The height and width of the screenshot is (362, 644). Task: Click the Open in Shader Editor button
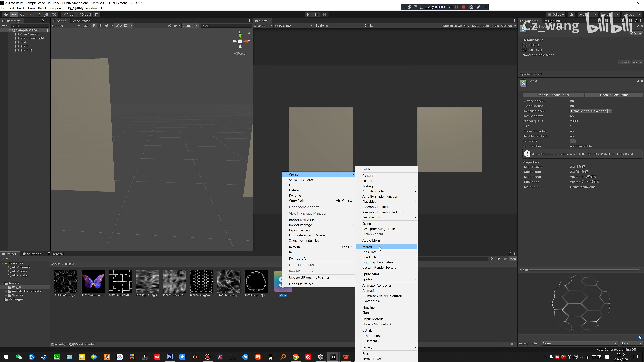[x=553, y=95]
